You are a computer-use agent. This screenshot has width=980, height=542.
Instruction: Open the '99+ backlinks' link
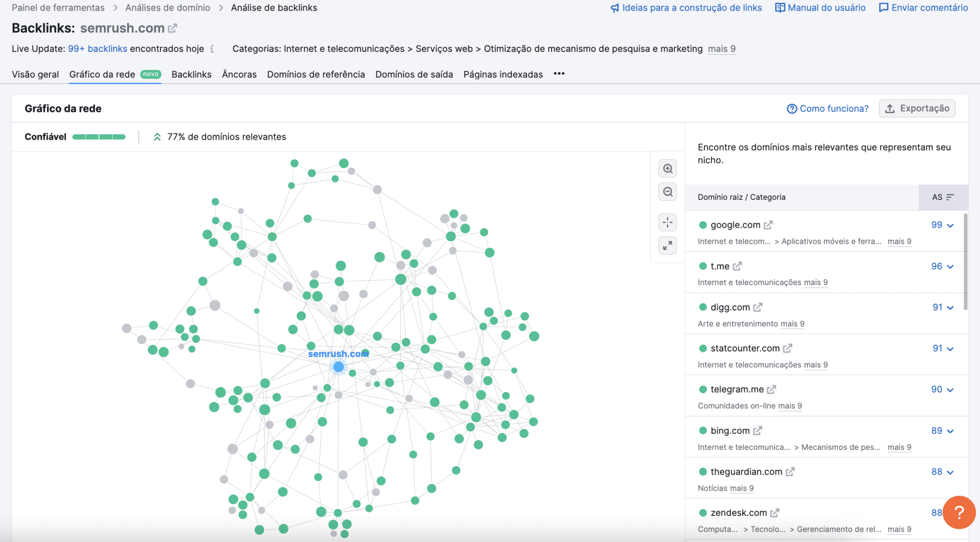point(98,48)
